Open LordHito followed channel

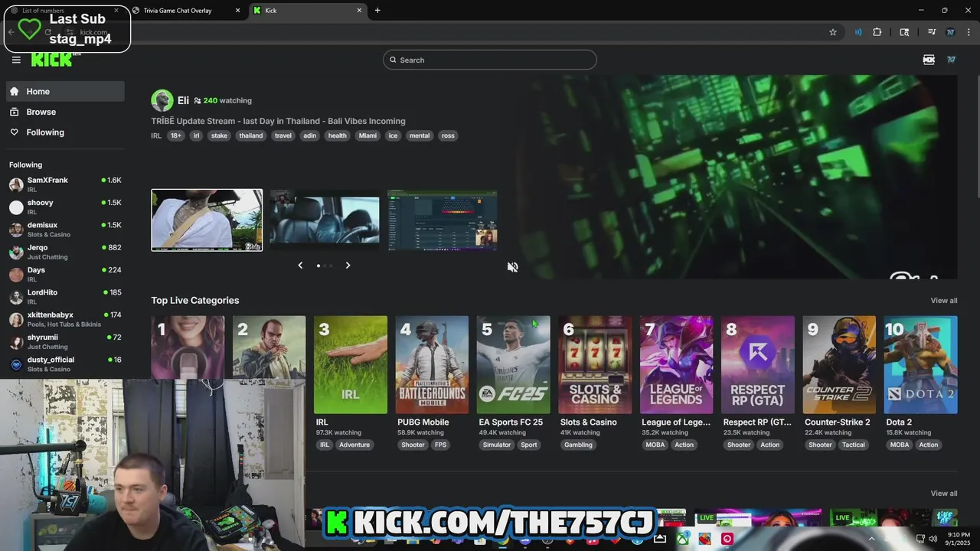click(x=65, y=296)
